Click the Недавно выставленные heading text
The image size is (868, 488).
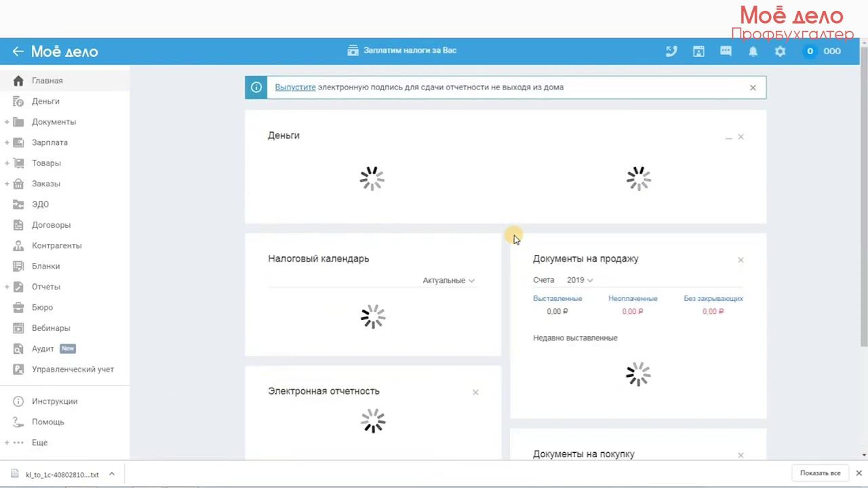575,338
